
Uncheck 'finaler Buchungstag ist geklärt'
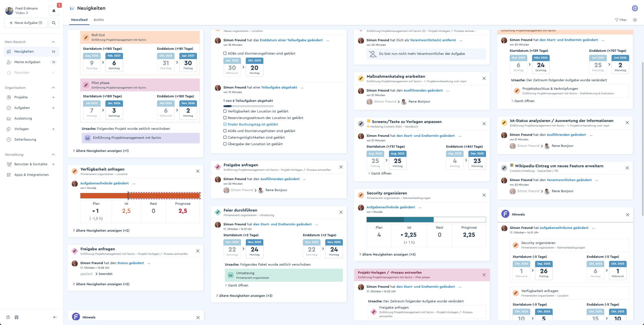click(225, 124)
